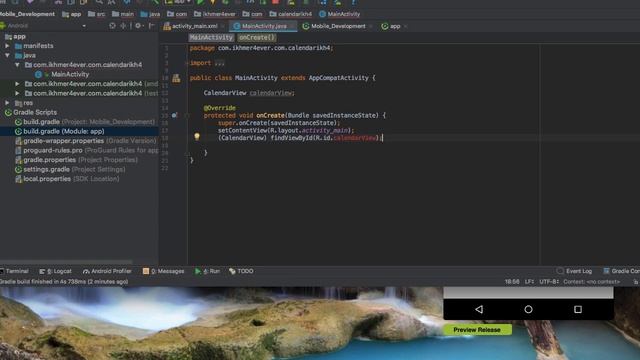Open local.properties file
Screen dimensions: 640x360
[67, 179]
